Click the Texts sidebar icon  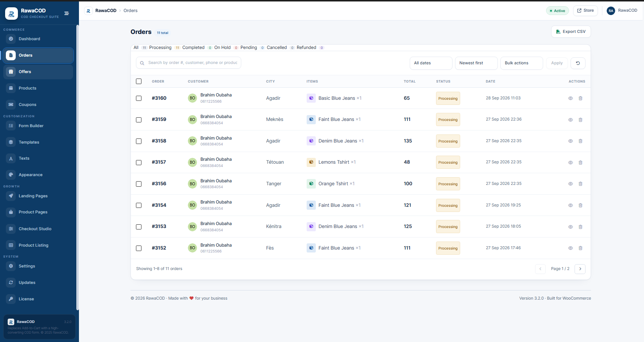[x=11, y=158]
